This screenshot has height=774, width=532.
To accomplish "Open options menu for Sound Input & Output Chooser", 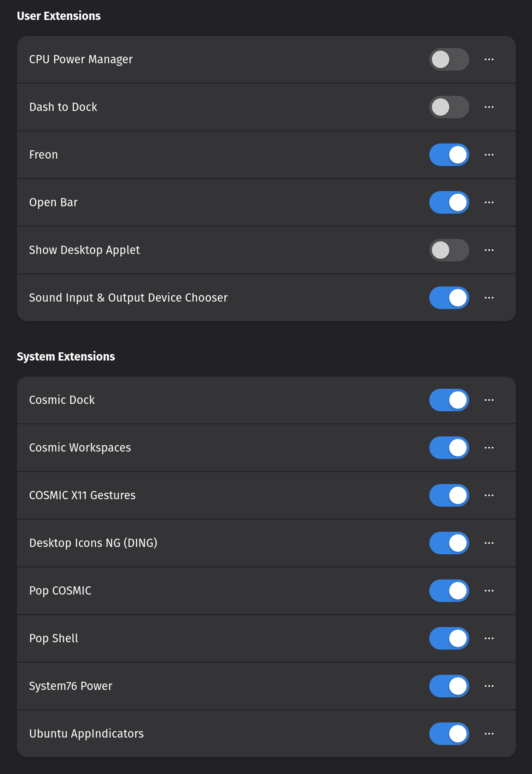I will (x=489, y=298).
